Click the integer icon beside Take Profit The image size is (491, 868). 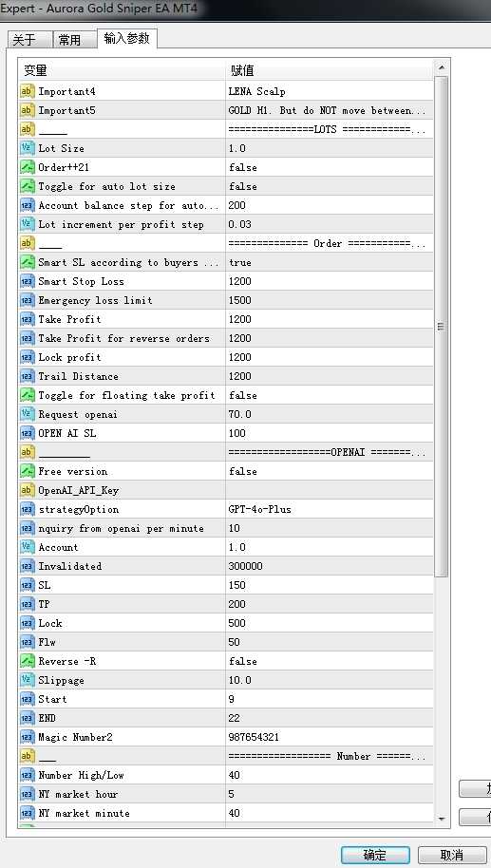pyautogui.click(x=28, y=319)
